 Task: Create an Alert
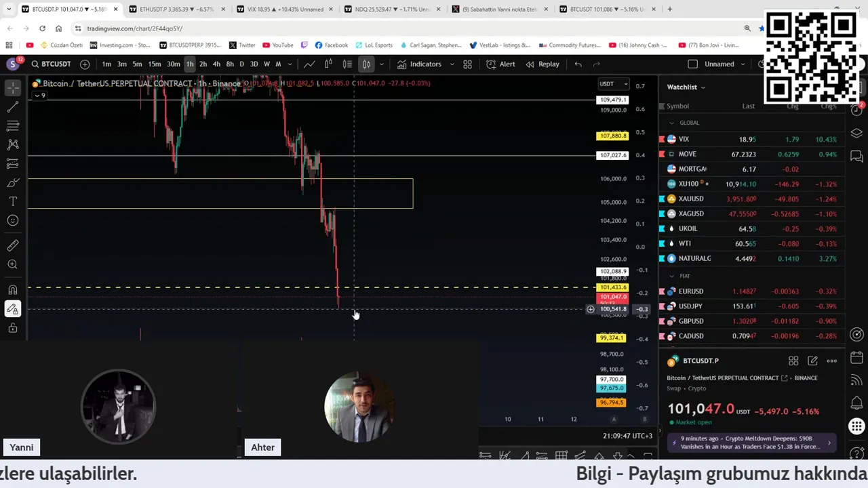click(500, 64)
